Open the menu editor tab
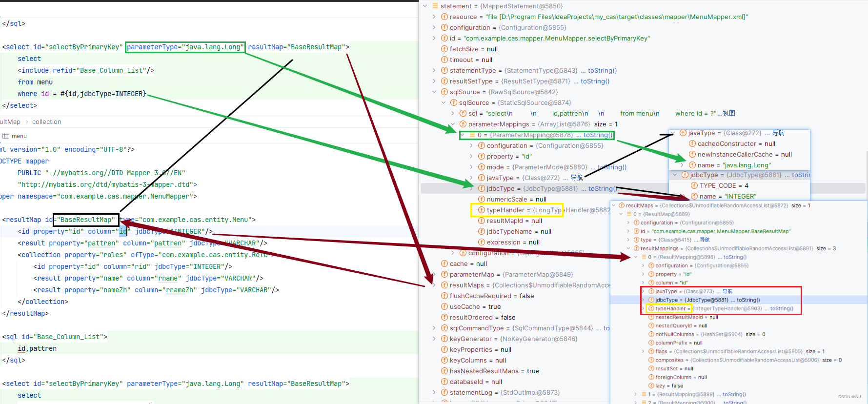868x404 pixels. tap(15, 136)
